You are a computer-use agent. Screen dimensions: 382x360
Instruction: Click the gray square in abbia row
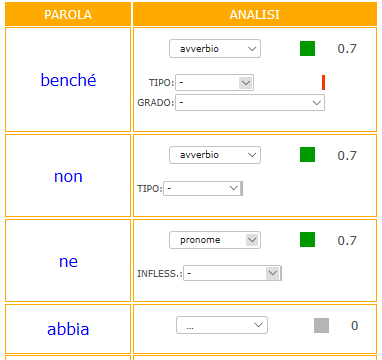pos(321,325)
